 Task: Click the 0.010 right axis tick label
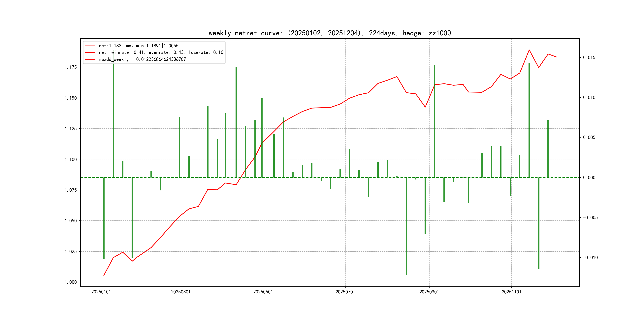(x=589, y=98)
